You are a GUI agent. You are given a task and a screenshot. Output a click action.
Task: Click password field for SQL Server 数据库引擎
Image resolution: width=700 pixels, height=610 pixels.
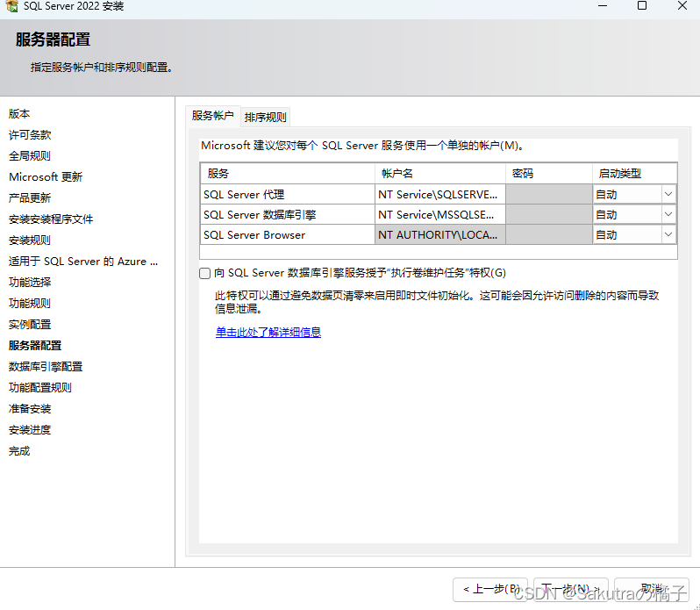pos(548,214)
